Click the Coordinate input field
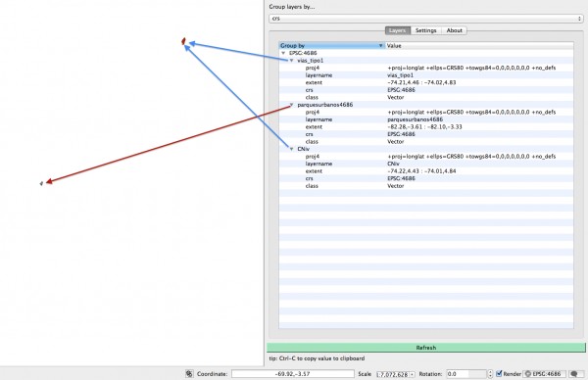Screen dimensions: 588x380 click(x=292, y=374)
